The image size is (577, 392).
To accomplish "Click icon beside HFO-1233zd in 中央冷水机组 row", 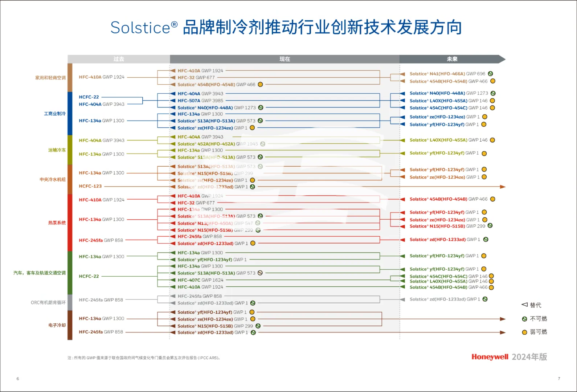I will point(253,187).
